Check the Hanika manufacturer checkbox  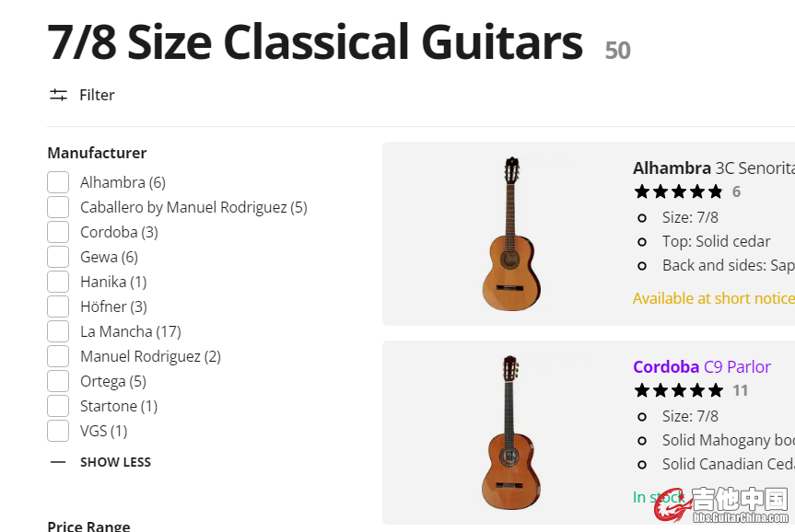[58, 282]
